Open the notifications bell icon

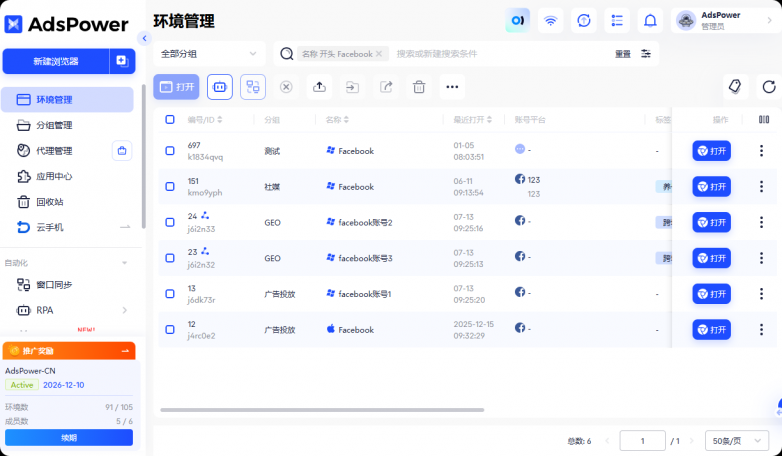click(650, 20)
